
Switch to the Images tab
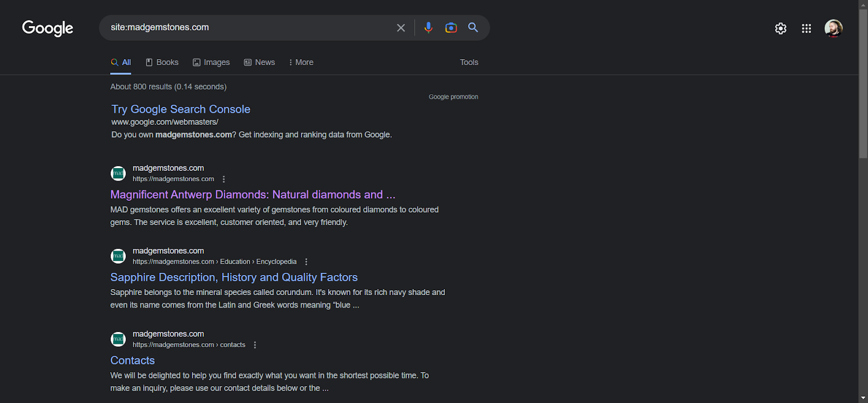click(x=212, y=62)
